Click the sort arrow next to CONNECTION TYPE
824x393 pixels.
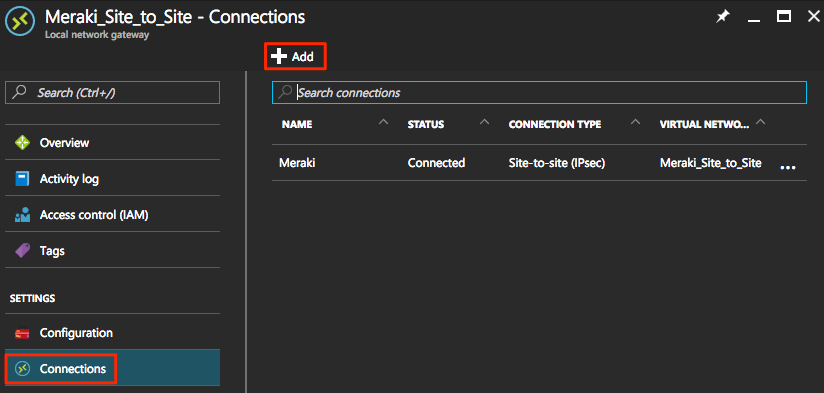click(635, 122)
